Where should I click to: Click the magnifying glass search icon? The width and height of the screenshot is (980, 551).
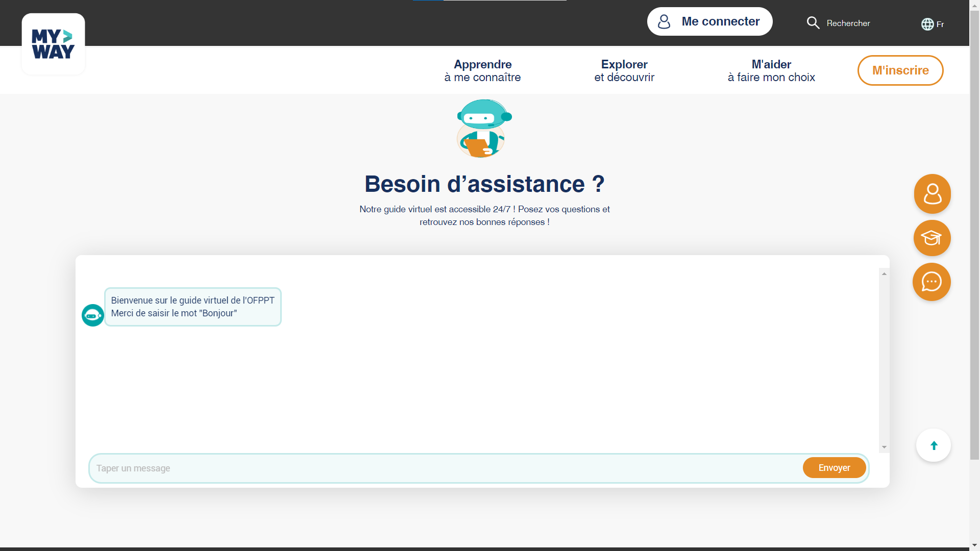[x=813, y=23]
